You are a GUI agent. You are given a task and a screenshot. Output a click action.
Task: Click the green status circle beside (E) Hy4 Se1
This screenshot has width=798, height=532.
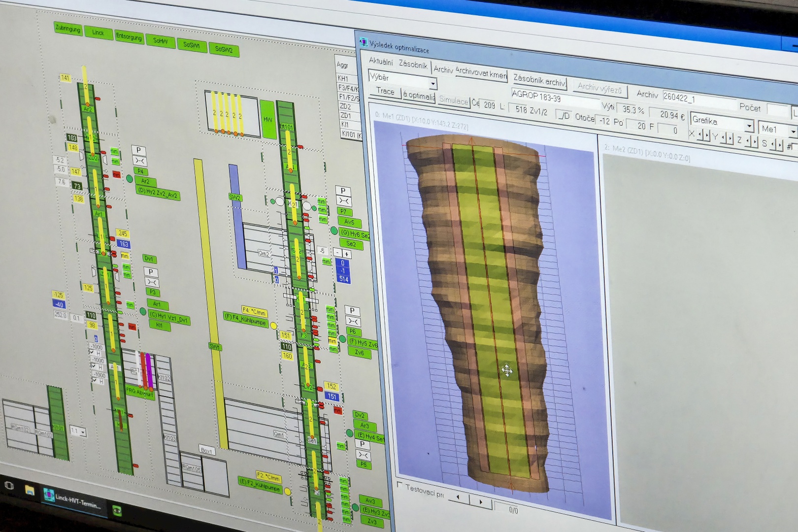[349, 433]
